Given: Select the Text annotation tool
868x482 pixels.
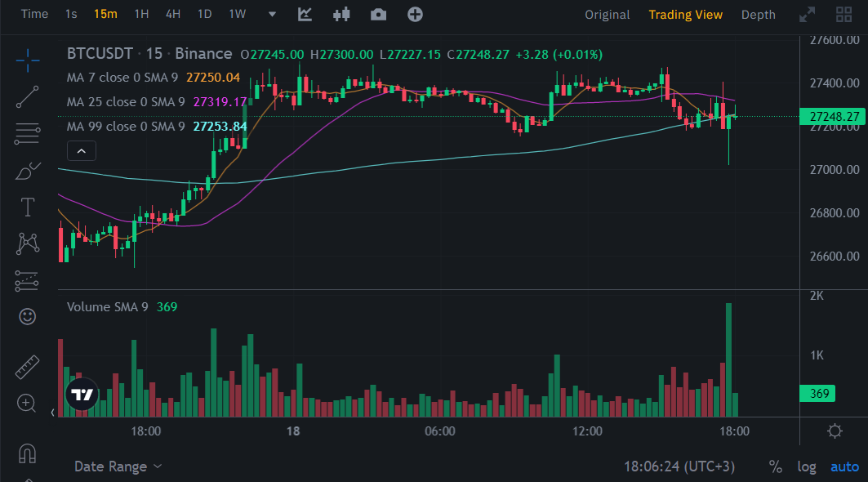Looking at the screenshot, I should coord(27,208).
